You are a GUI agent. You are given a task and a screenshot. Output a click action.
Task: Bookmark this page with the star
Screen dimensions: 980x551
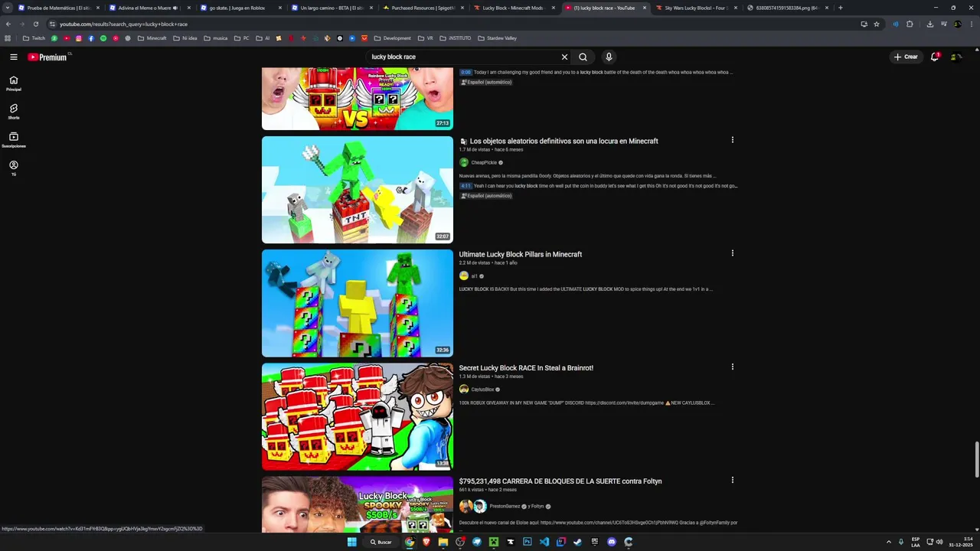[x=877, y=24]
